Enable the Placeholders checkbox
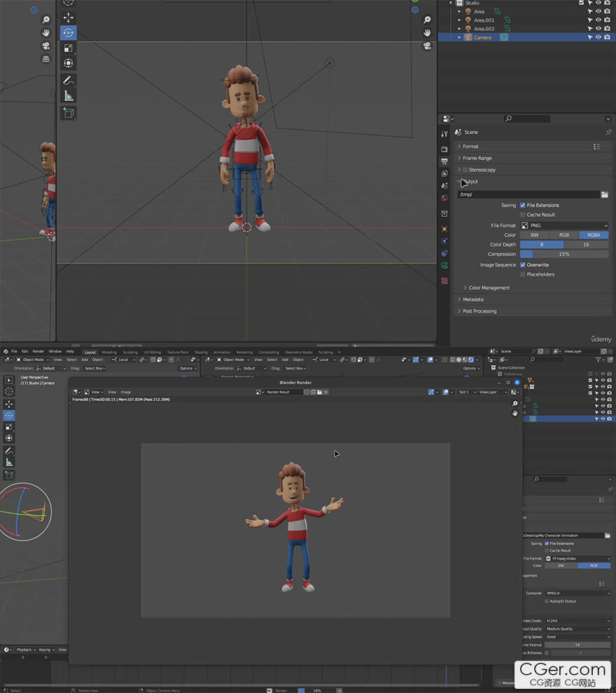The width and height of the screenshot is (616, 693). tap(523, 274)
